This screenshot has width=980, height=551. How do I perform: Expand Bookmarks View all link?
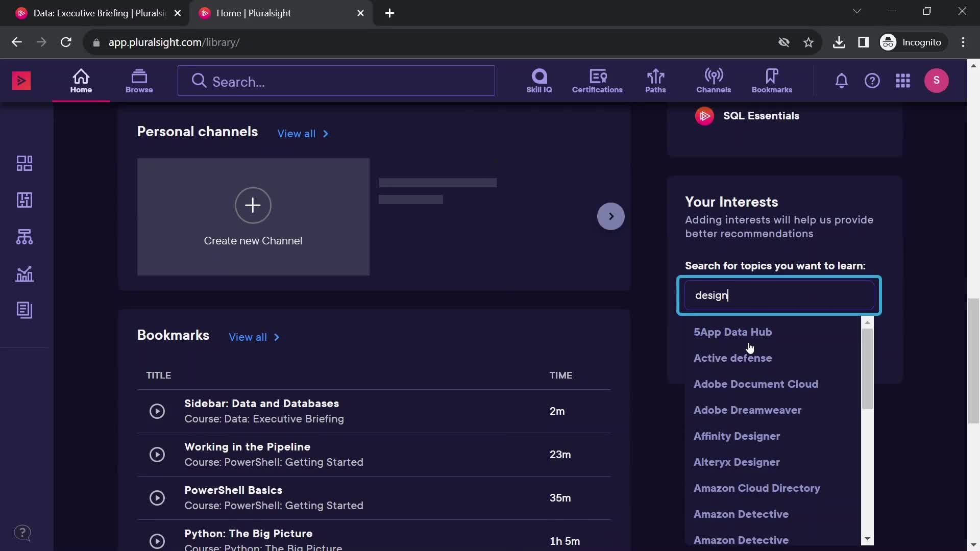pos(254,336)
